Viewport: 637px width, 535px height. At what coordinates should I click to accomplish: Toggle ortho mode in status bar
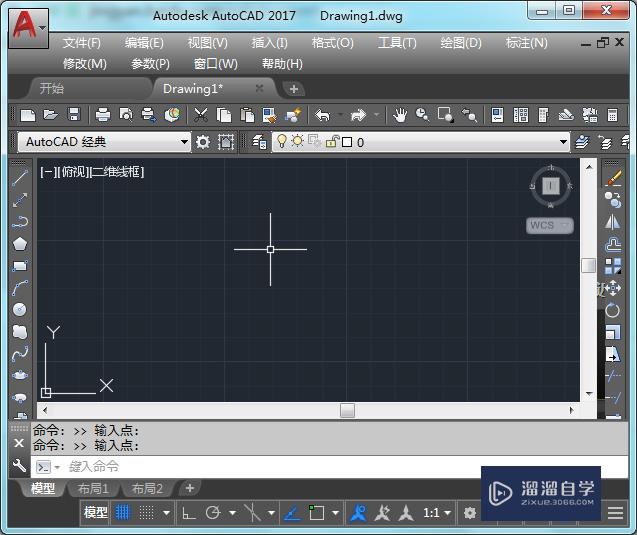click(x=188, y=513)
